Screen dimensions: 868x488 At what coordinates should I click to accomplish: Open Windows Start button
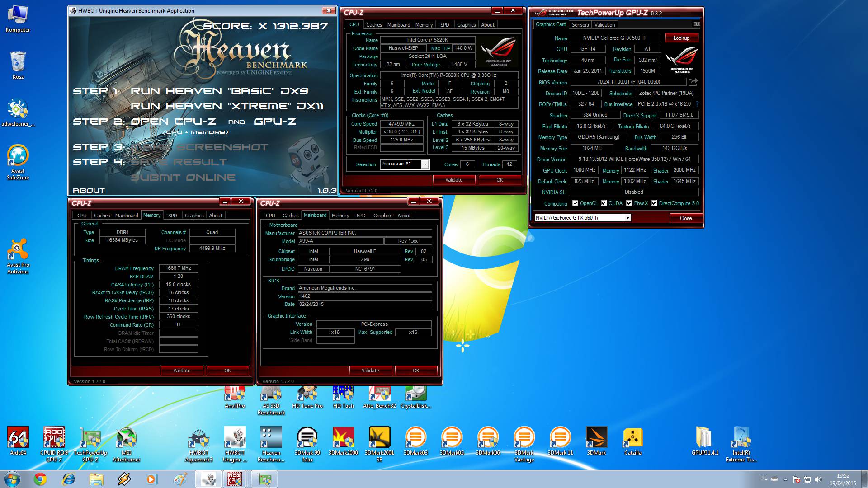(x=12, y=479)
